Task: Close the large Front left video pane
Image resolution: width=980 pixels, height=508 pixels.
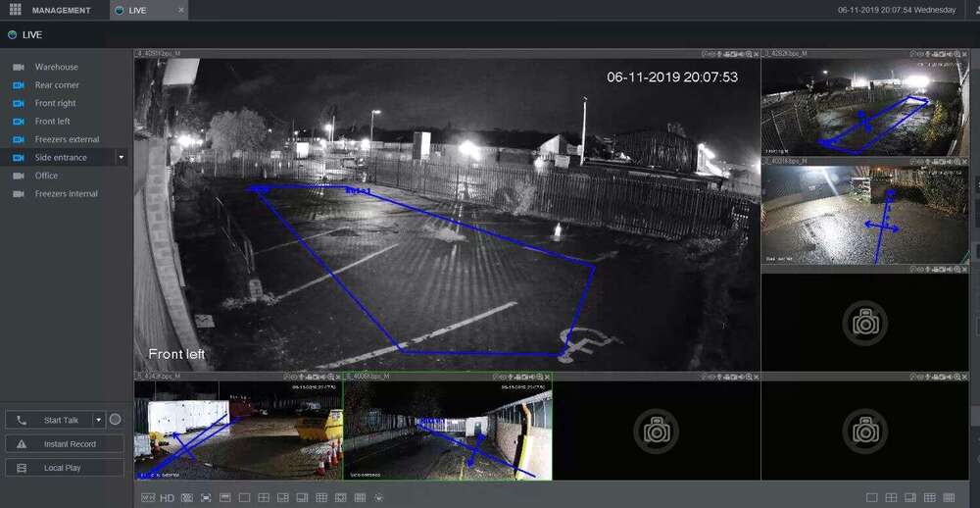Action: point(757,54)
